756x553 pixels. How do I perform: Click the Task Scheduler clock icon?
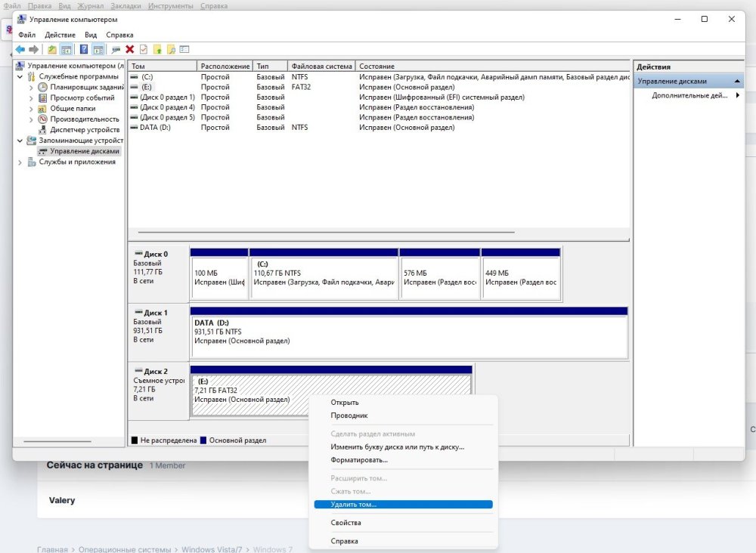tap(43, 88)
